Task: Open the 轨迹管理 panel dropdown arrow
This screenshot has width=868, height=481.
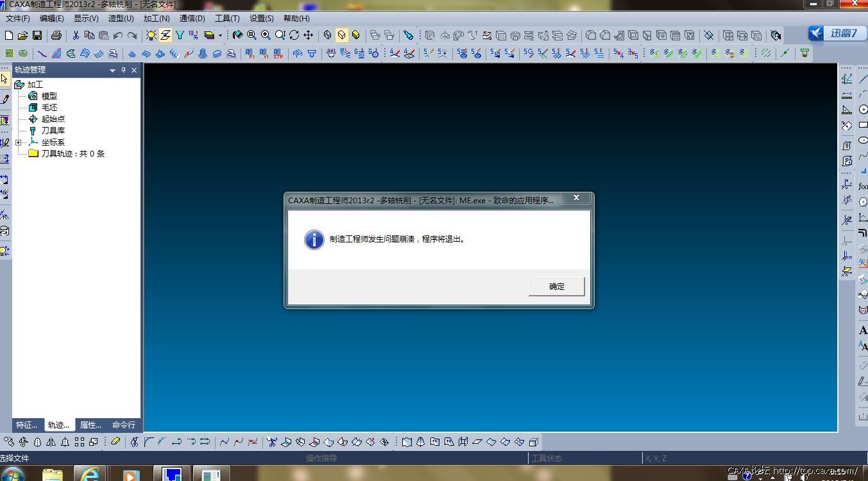Action: coord(113,70)
